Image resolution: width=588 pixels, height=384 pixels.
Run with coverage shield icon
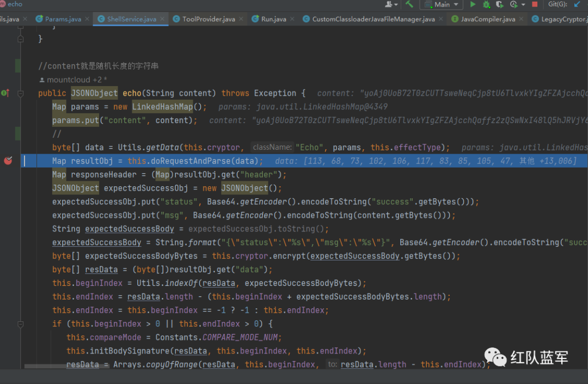coord(499,4)
